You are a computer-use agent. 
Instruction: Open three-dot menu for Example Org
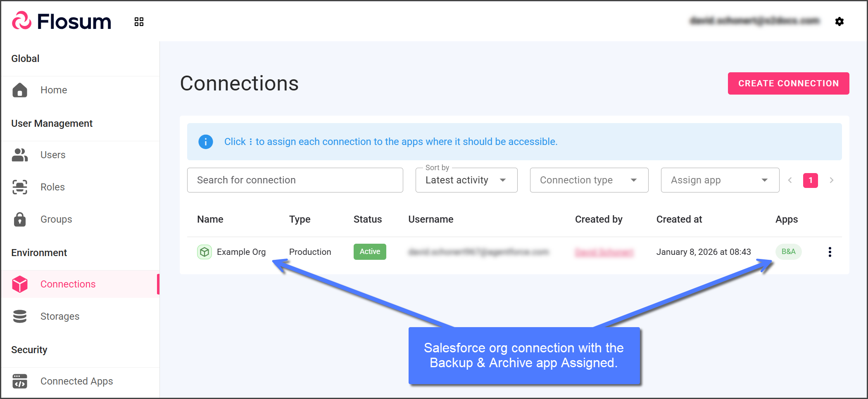pos(830,252)
